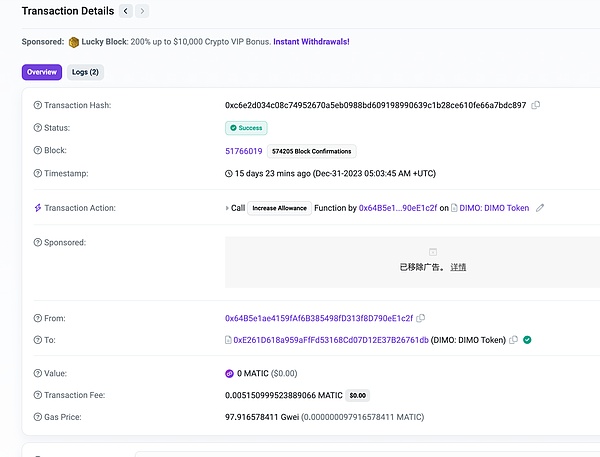Copy the To contract address
600x457 pixels.
click(513, 340)
